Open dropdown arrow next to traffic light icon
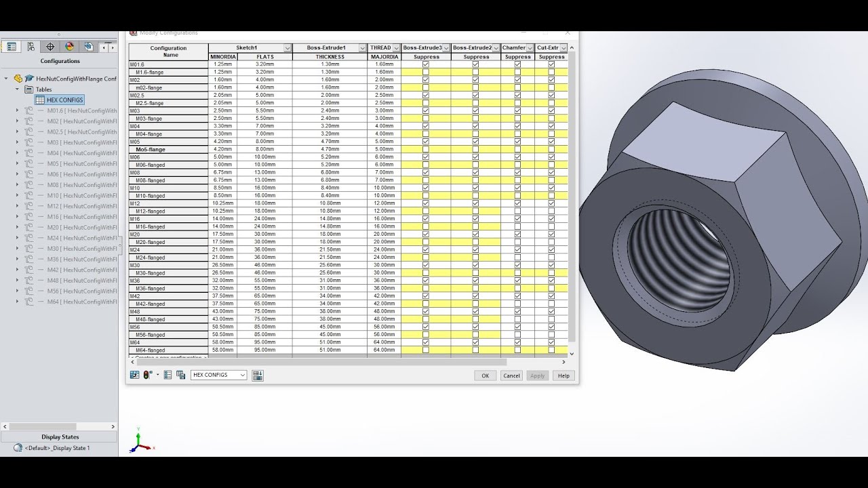Viewport: 868px width, 488px height. pos(157,375)
